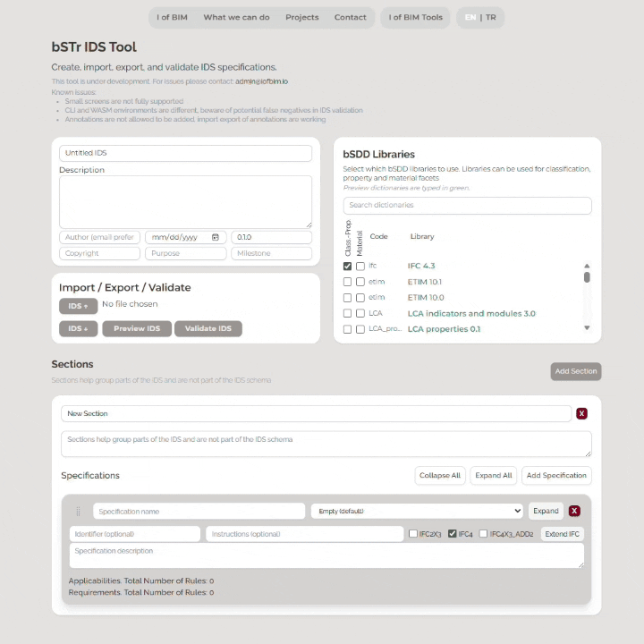The image size is (644, 644).
Task: Select LCA properties 0.1 library name
Action: [x=444, y=329]
